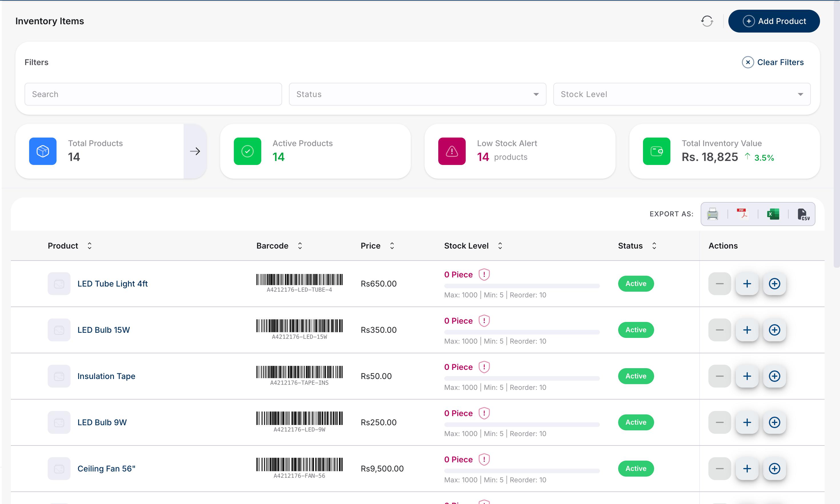The height and width of the screenshot is (504, 840).
Task: Open the LED Bulb 15W product
Action: pyautogui.click(x=104, y=330)
